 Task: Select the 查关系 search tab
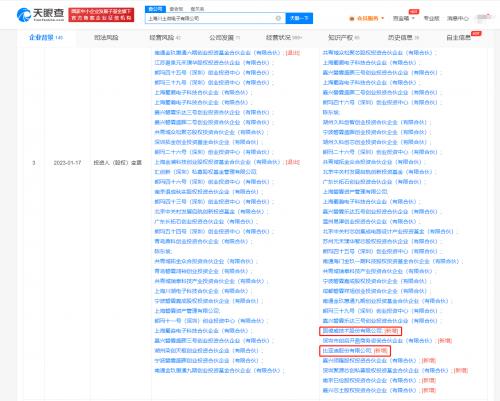[197, 9]
